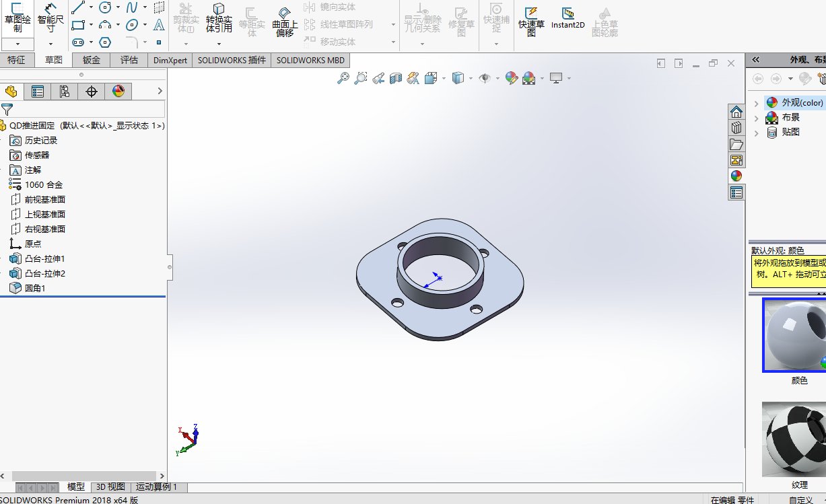Image resolution: width=826 pixels, height=504 pixels.
Task: Open the DimXpertManager tab icon
Action: [92, 92]
